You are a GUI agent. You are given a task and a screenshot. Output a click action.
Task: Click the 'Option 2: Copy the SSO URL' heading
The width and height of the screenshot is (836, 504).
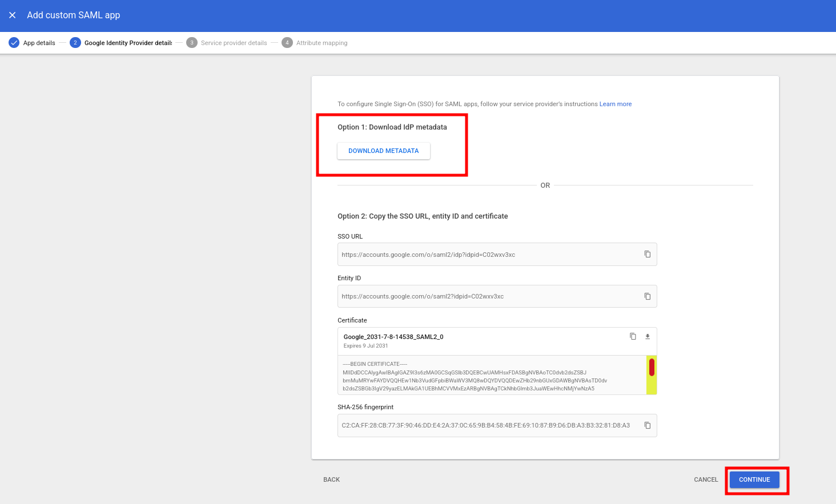423,216
